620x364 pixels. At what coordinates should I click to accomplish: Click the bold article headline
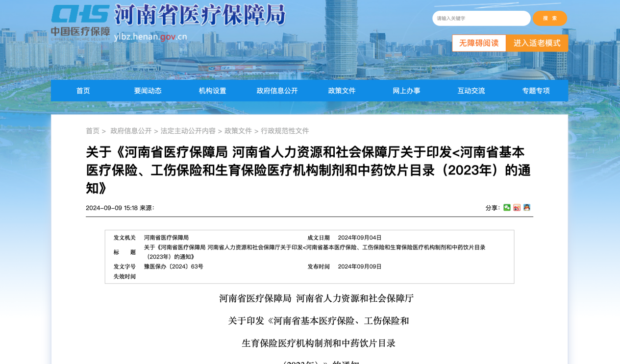(x=308, y=170)
